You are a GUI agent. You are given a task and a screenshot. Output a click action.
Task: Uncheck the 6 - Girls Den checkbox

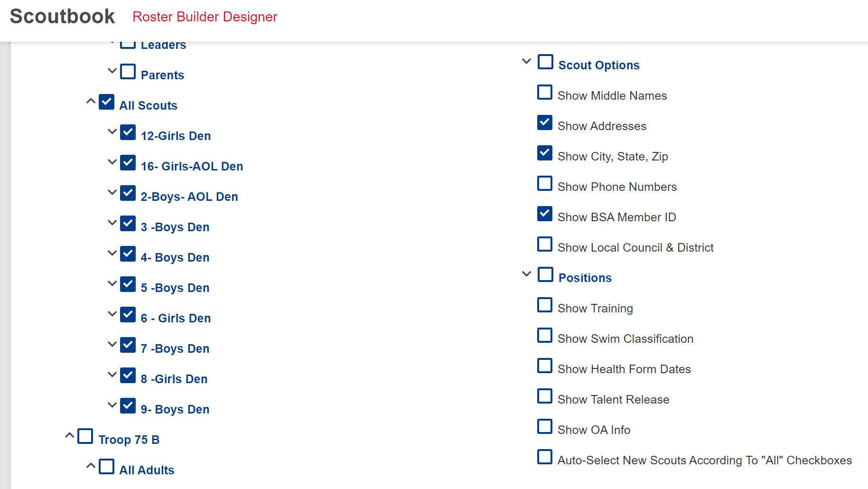(x=128, y=315)
